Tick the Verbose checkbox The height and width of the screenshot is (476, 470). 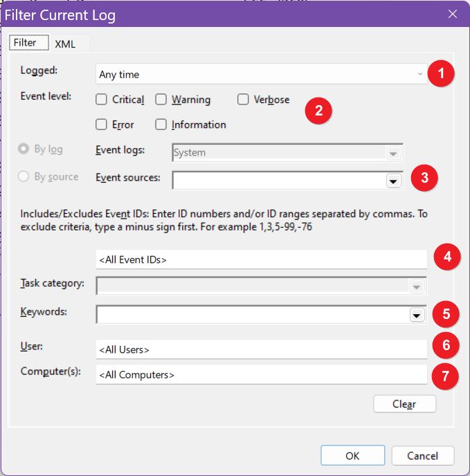(x=243, y=99)
